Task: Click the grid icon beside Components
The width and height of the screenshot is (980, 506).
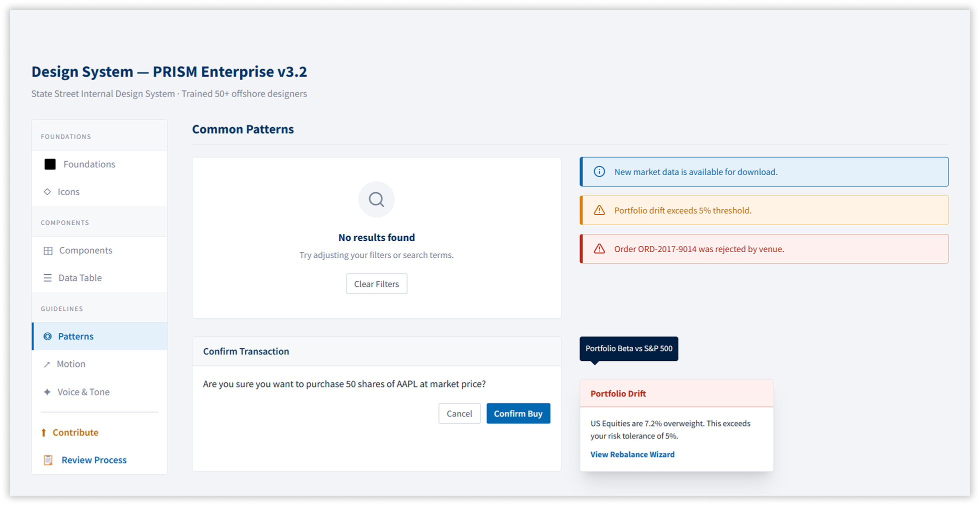Action: click(x=48, y=251)
